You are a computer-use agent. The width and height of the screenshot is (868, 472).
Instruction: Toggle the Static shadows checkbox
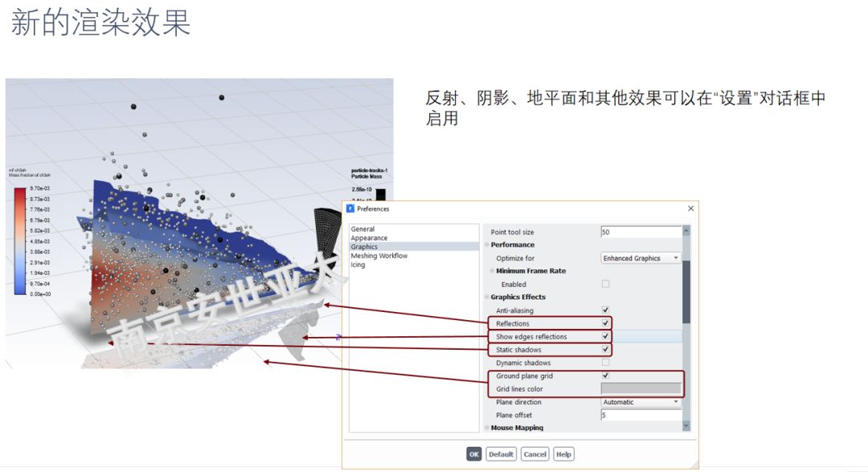click(x=605, y=350)
